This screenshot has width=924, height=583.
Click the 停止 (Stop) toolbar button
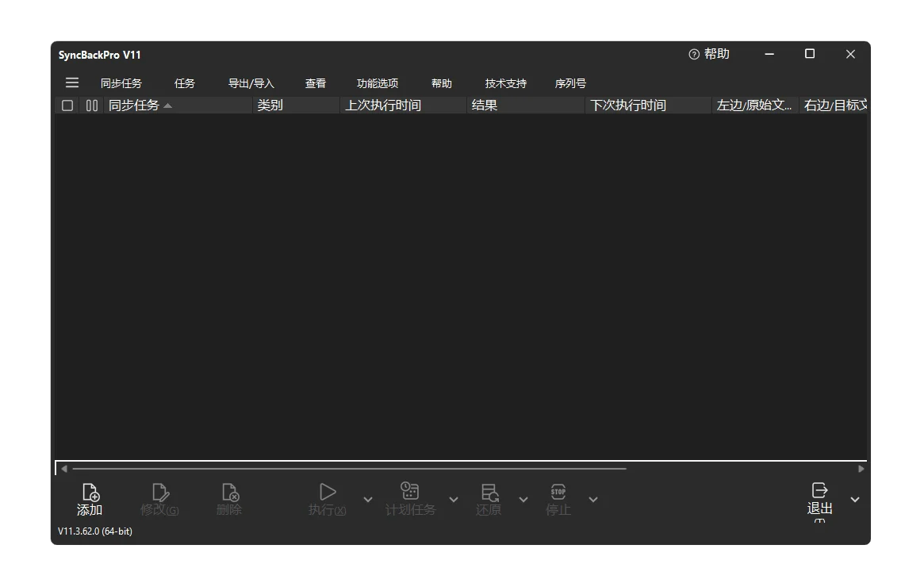tap(558, 500)
